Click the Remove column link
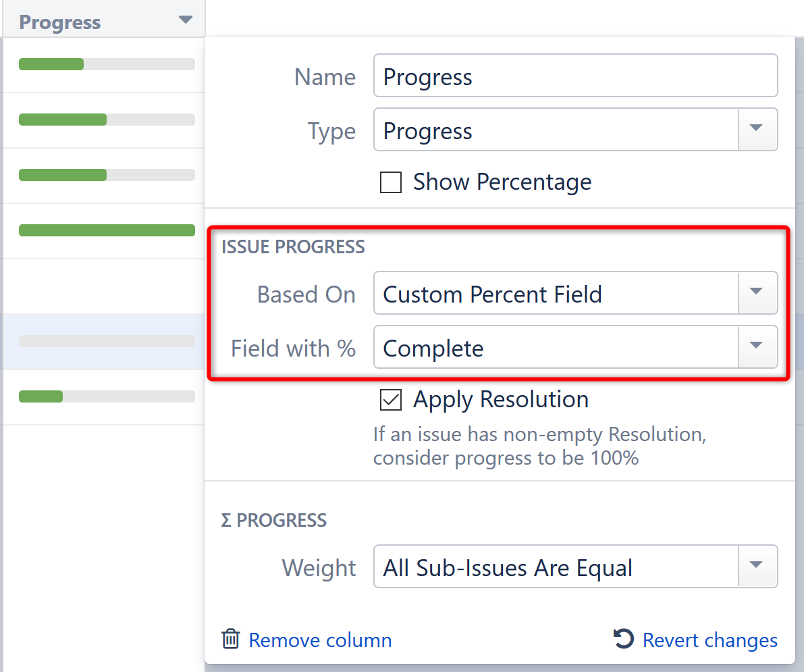 (320, 639)
